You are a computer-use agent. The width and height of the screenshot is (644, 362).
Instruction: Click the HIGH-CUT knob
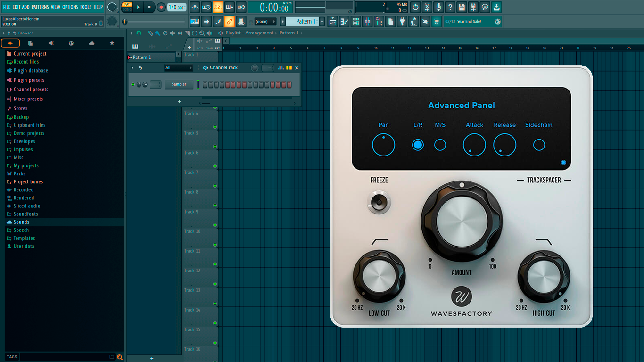tap(544, 277)
